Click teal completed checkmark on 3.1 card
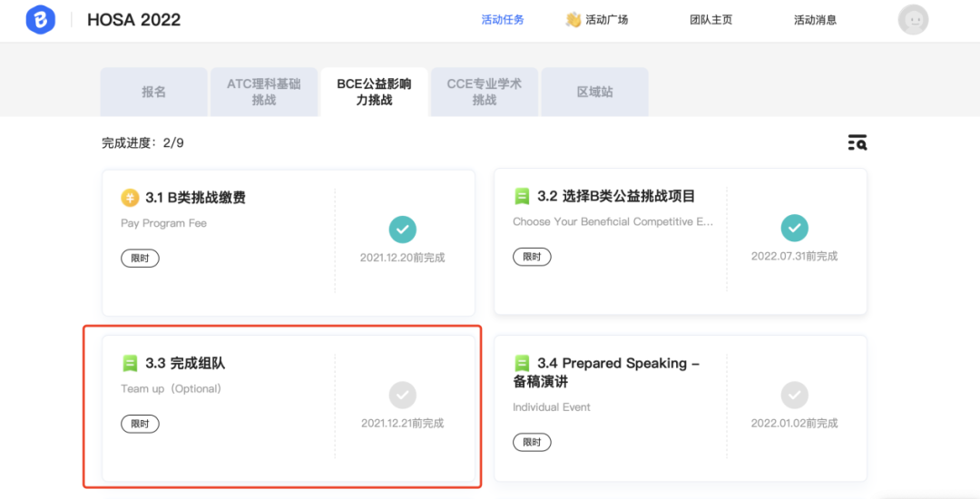980x499 pixels. 402,229
